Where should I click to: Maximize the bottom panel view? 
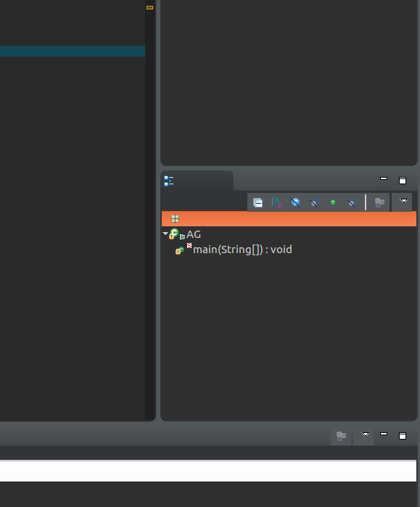coord(403,436)
